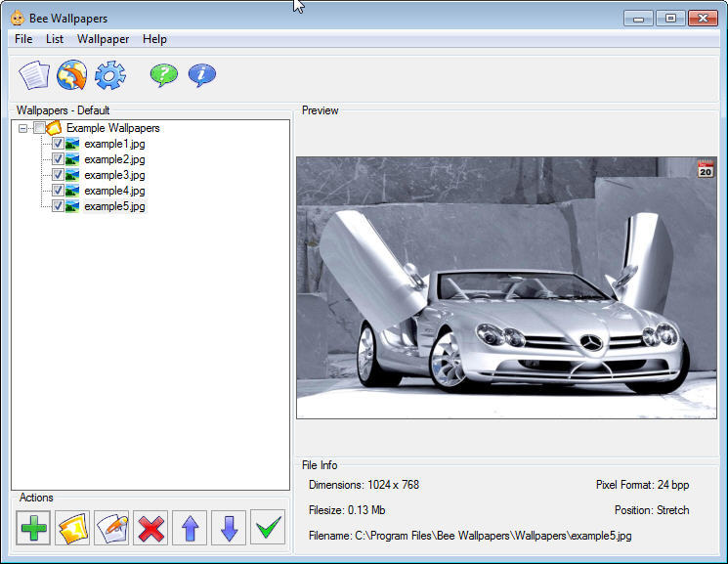Select example4.jpg in the wallpaper list
This screenshot has height=564, width=728.
click(114, 191)
